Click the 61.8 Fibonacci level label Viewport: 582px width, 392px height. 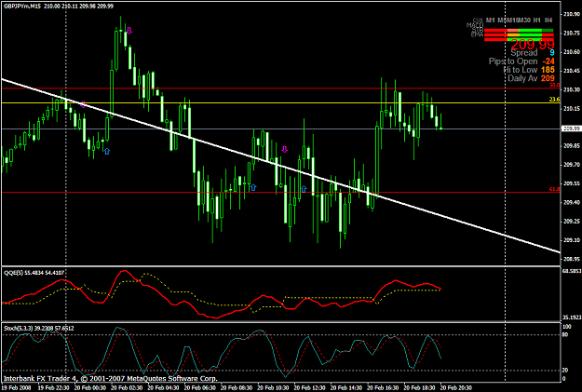(x=555, y=189)
